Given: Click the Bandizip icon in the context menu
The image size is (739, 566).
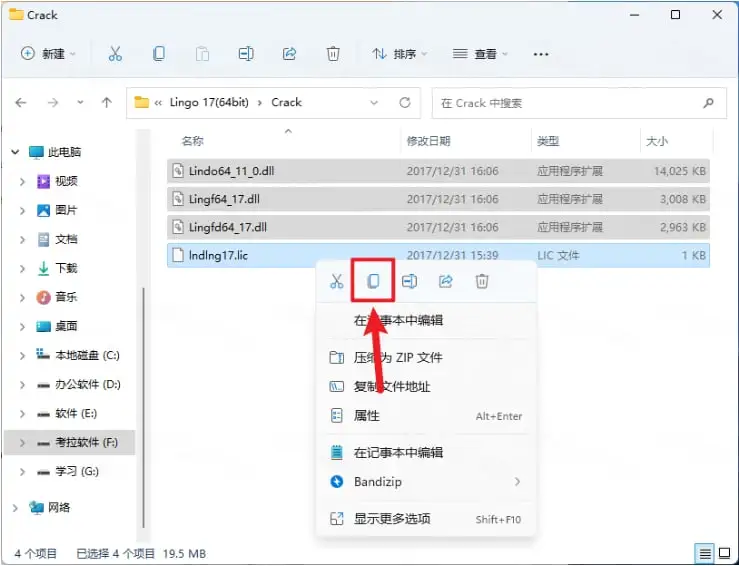Looking at the screenshot, I should coord(337,481).
